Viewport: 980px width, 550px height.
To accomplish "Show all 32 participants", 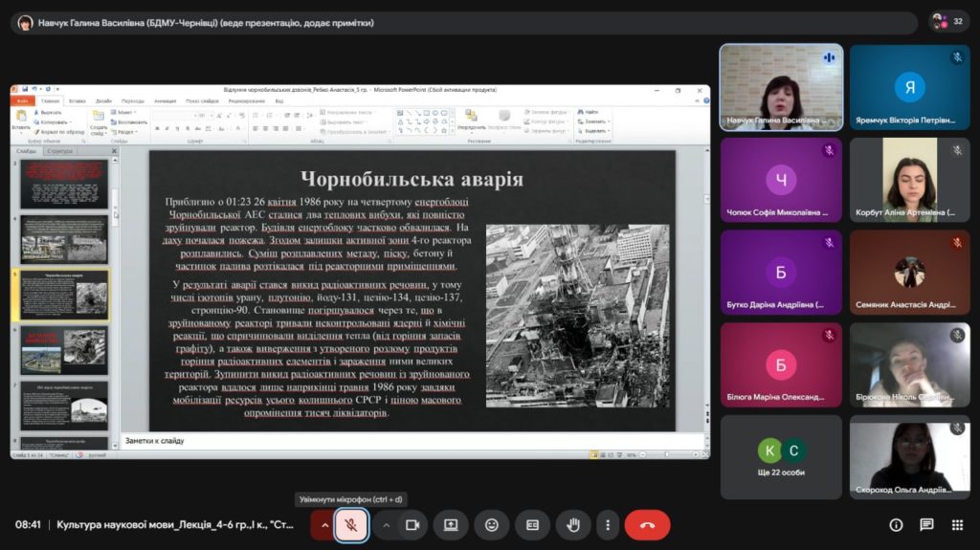I will (x=948, y=22).
